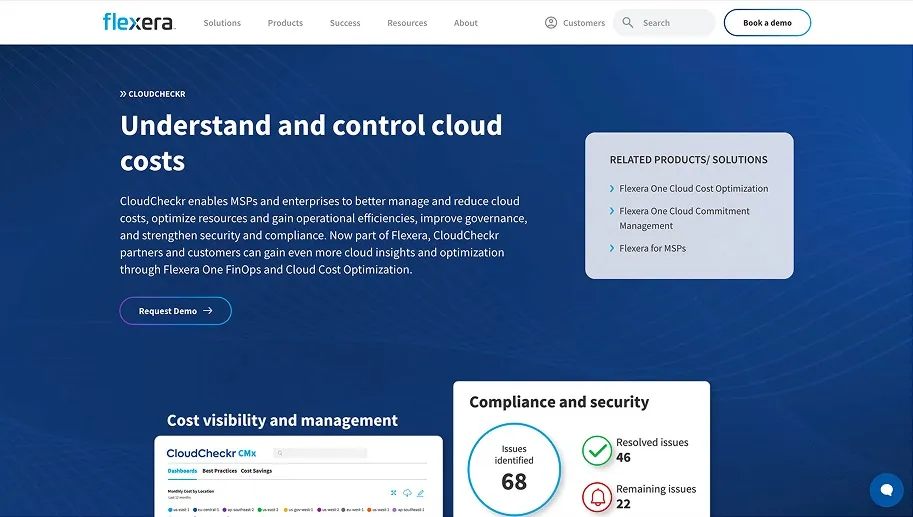Open the Solutions menu

(x=222, y=23)
